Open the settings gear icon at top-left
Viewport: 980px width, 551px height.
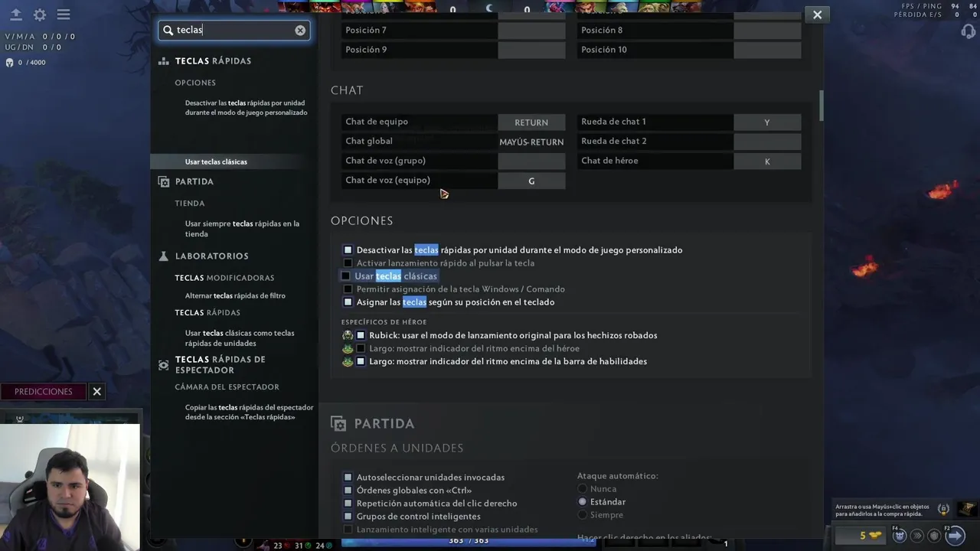[x=40, y=15]
